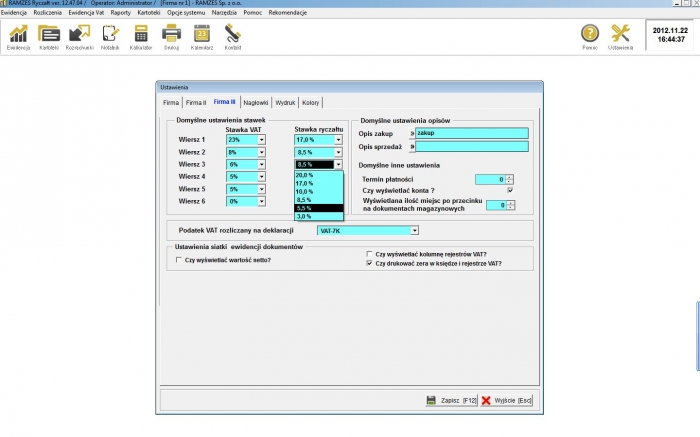
Task: Open the Rekomendacje menu
Action: point(288,12)
